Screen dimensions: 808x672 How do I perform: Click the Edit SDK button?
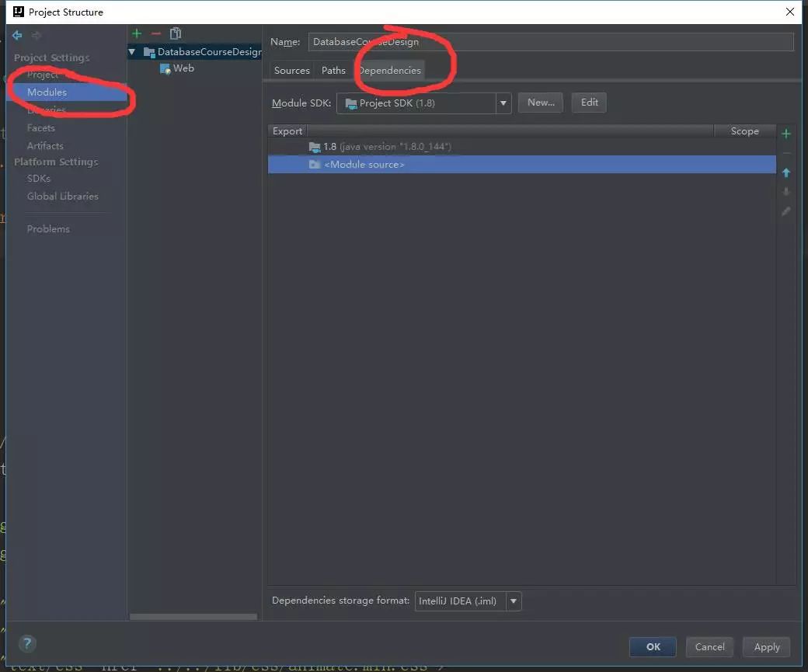click(x=589, y=103)
